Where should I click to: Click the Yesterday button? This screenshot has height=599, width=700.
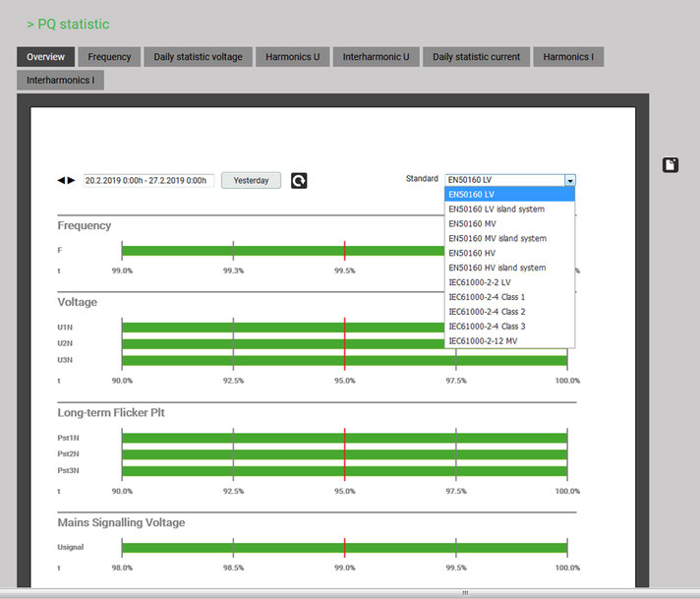251,180
